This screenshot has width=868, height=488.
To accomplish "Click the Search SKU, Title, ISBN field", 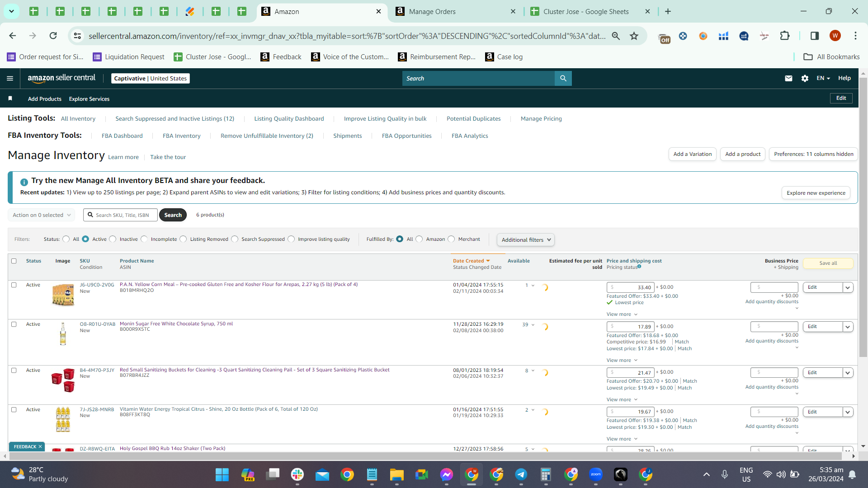I will click(120, 215).
